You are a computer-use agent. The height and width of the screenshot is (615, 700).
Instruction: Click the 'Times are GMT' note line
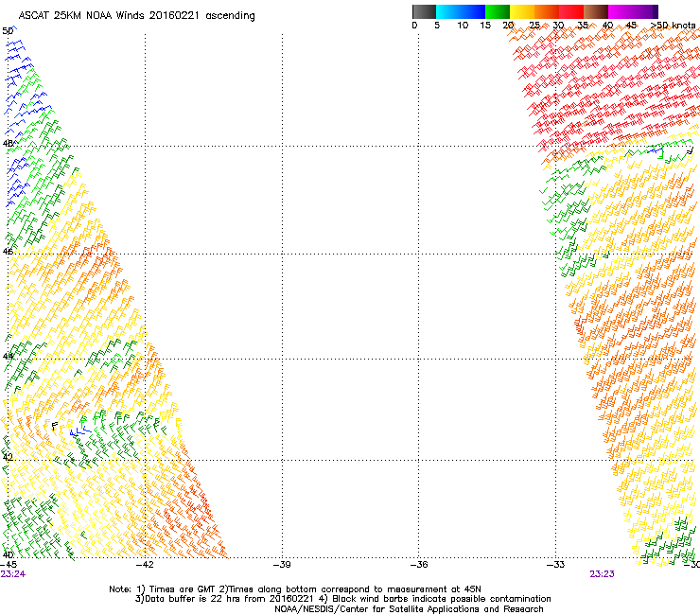(x=295, y=589)
